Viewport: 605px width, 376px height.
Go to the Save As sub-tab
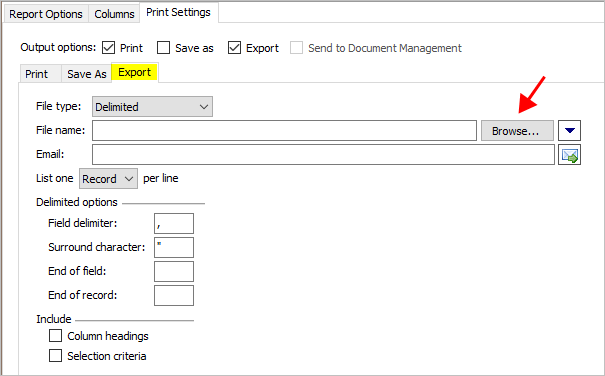(x=86, y=74)
